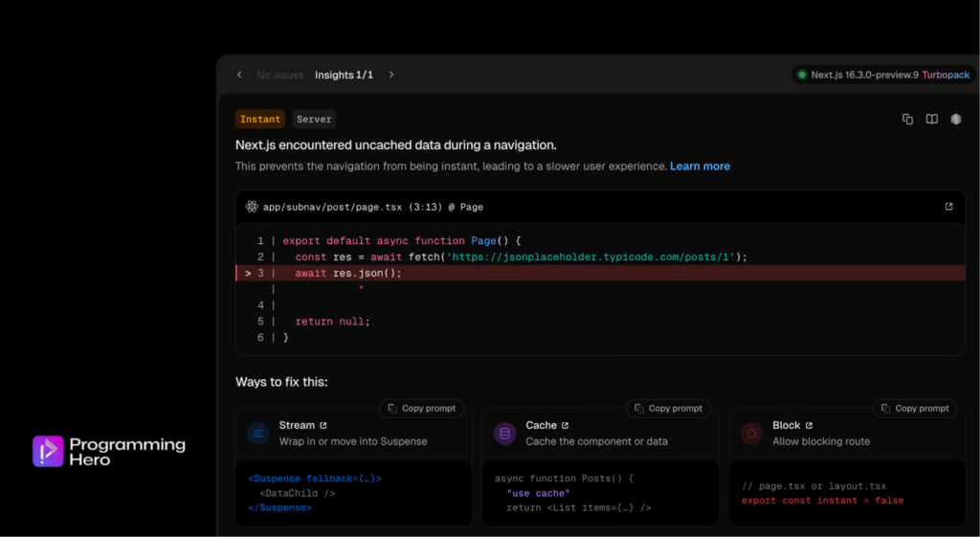The width and height of the screenshot is (980, 537).
Task: Click the blue Stream lines icon
Action: [258, 434]
